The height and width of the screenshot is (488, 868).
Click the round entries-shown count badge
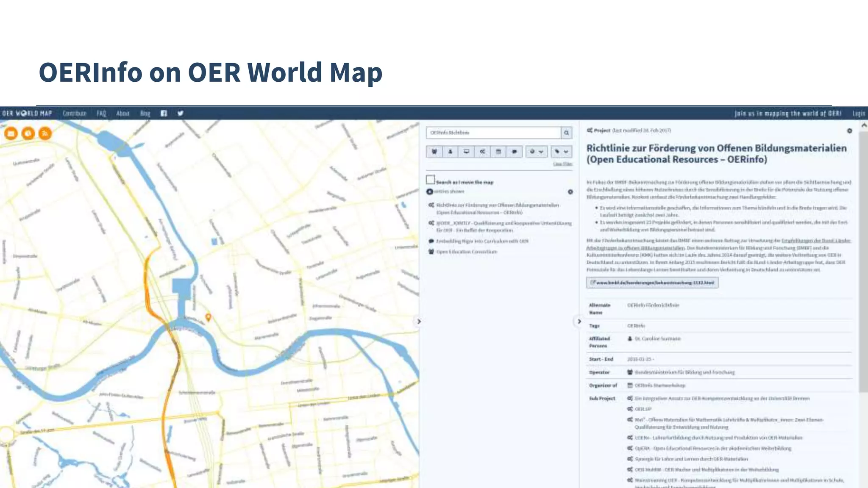[x=430, y=191]
